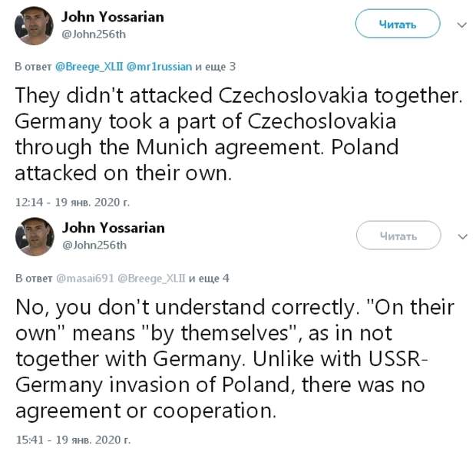Image resolution: width=476 pixels, height=455 pixels.
Task: Open @John256th handle in first tweet
Action: pyautogui.click(x=94, y=35)
